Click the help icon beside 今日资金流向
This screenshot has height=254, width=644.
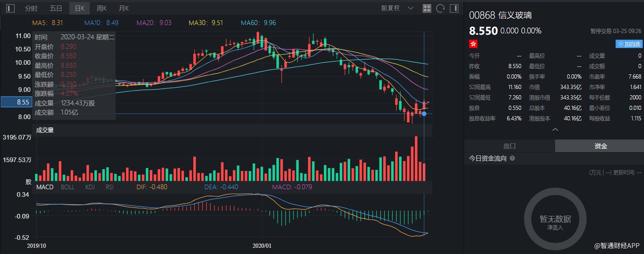[512, 158]
